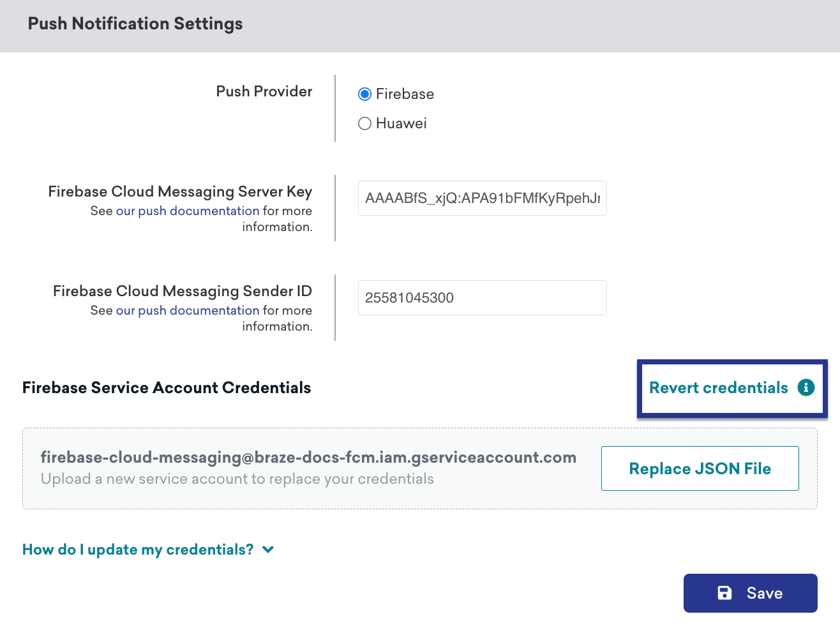Open the push documentation link under Server Key
This screenshot has width=840, height=635.
tap(187, 211)
